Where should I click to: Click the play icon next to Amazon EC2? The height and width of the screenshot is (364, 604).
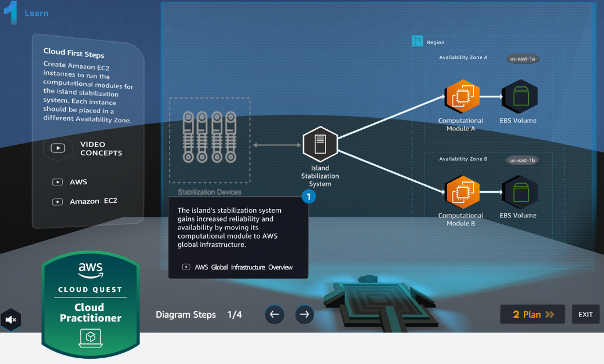coord(57,201)
